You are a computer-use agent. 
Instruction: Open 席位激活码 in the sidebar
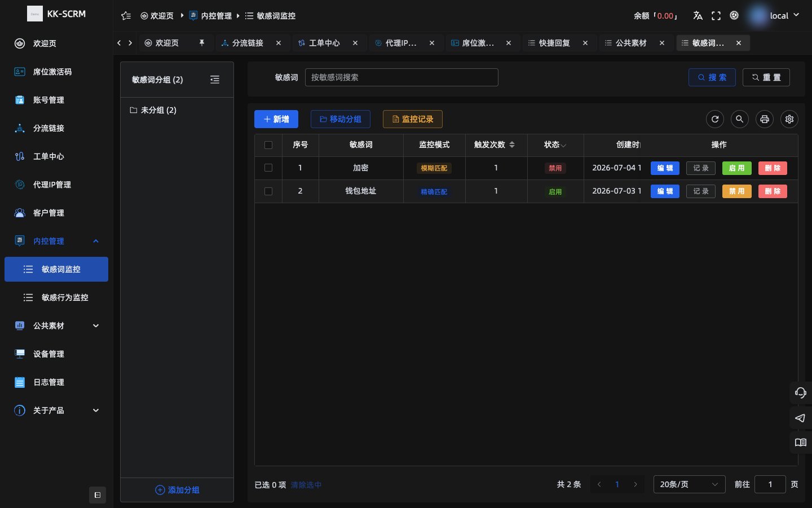click(56, 72)
